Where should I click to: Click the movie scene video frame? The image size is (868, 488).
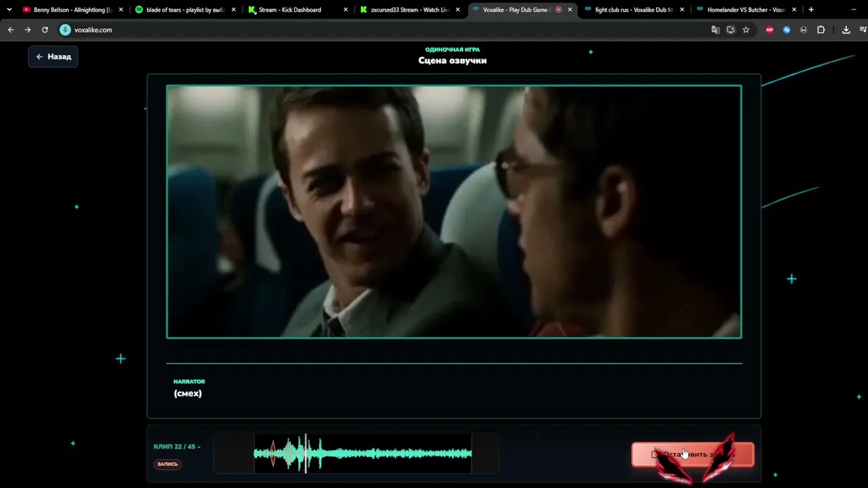[x=454, y=211]
